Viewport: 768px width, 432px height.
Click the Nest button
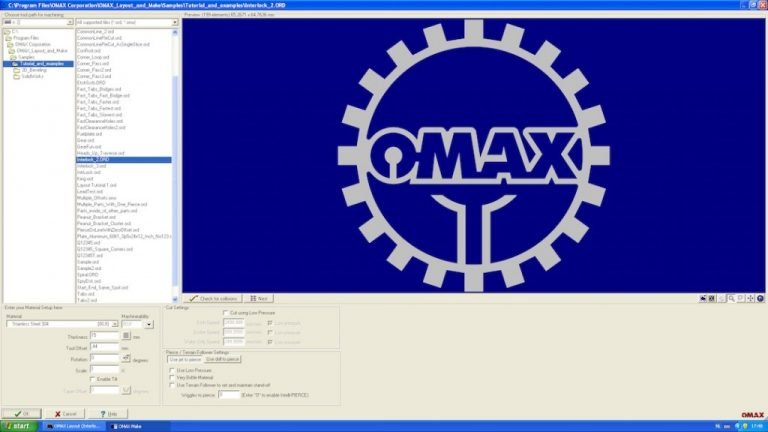click(x=259, y=298)
